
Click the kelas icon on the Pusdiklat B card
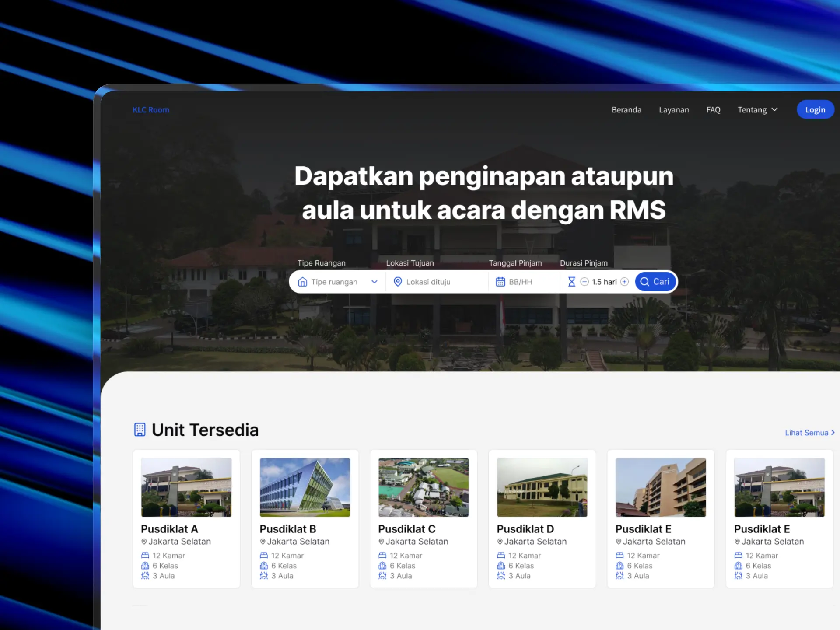tap(264, 565)
